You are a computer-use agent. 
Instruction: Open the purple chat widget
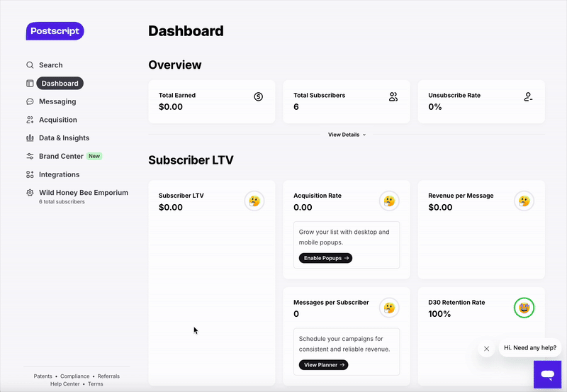[x=547, y=374]
